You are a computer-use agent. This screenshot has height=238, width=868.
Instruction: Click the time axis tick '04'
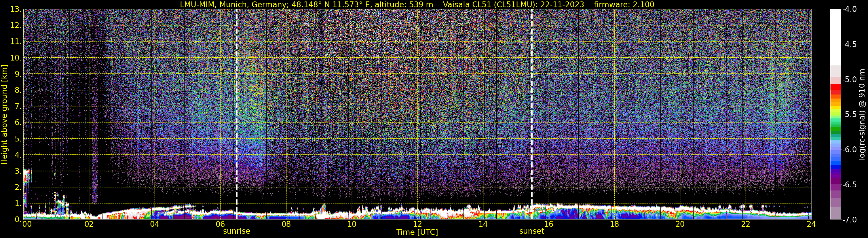point(155,224)
